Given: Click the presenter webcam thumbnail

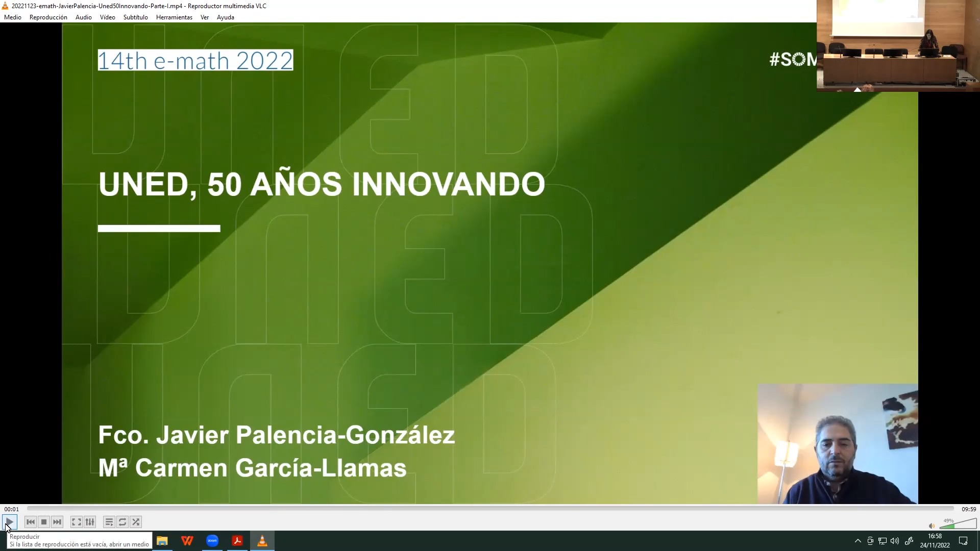Looking at the screenshot, I should click(838, 444).
